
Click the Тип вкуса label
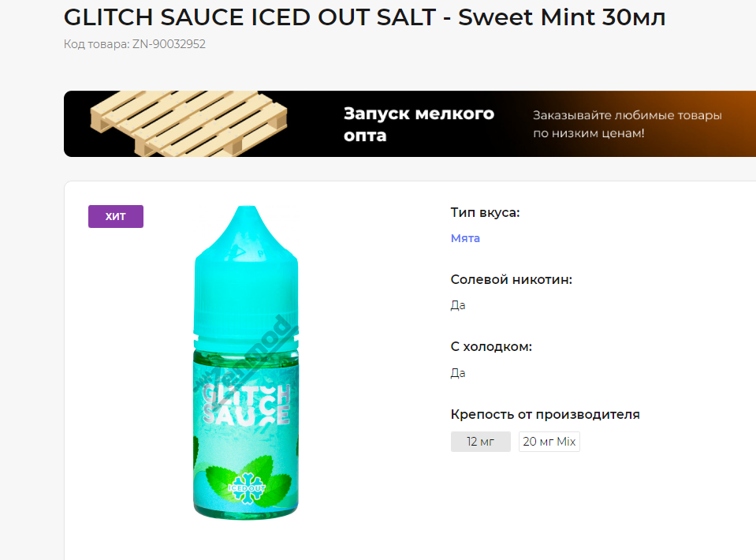click(485, 213)
